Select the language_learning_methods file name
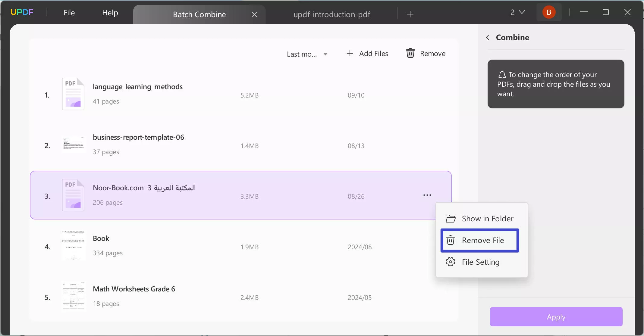Image resolution: width=644 pixels, height=336 pixels. (x=138, y=87)
